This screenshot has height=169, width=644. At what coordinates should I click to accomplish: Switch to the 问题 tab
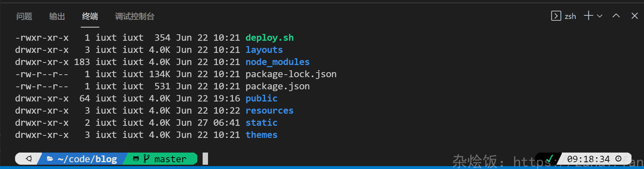24,16
